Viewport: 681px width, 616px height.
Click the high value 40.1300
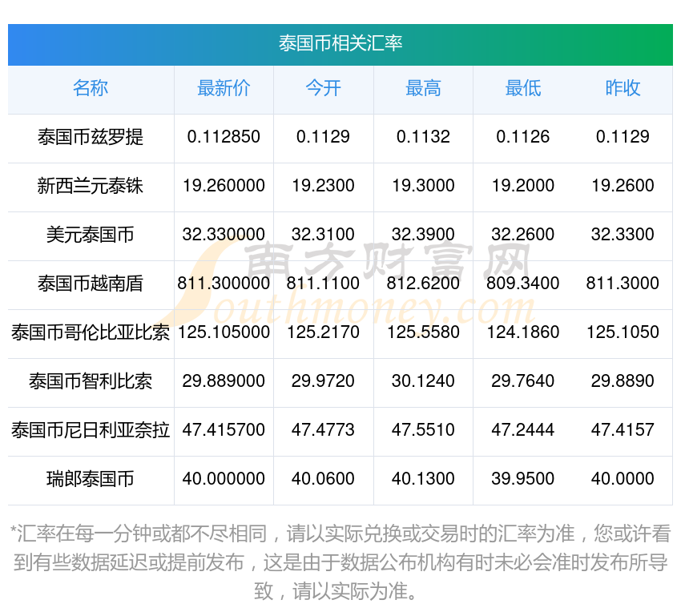click(x=423, y=479)
